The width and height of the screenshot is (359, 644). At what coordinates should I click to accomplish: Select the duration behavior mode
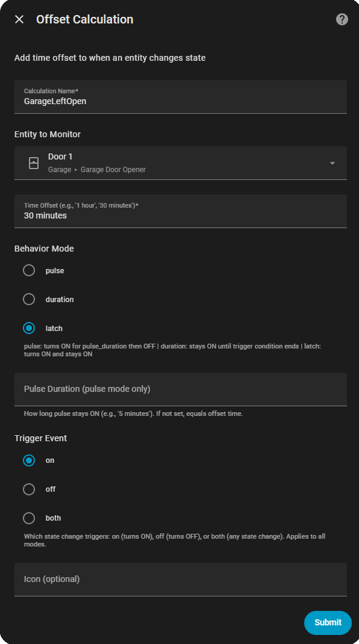pos(29,299)
